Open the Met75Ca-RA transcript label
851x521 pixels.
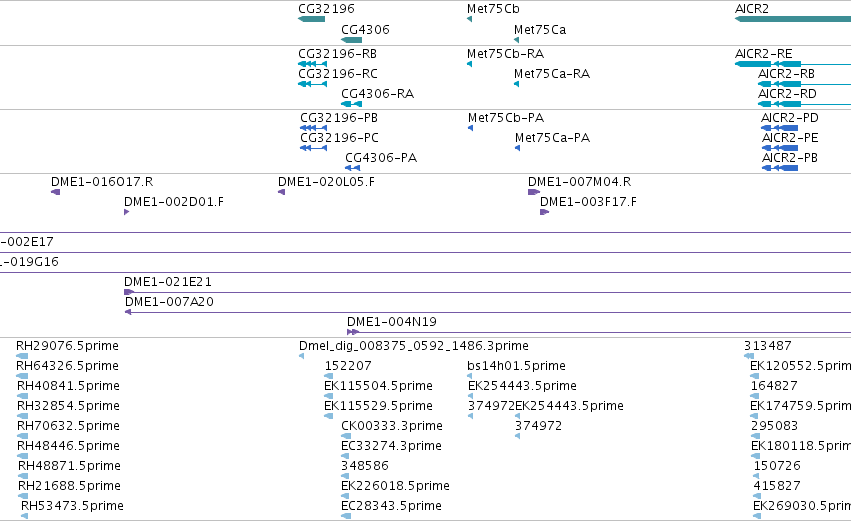[x=552, y=73]
